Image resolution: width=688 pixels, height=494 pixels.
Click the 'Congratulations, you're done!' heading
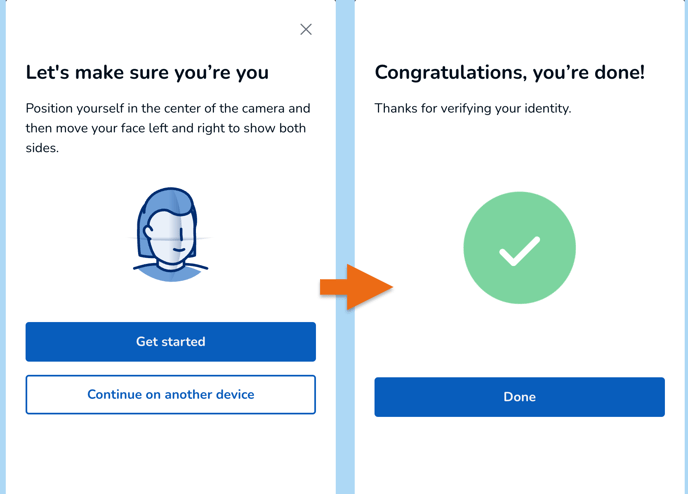tap(509, 73)
